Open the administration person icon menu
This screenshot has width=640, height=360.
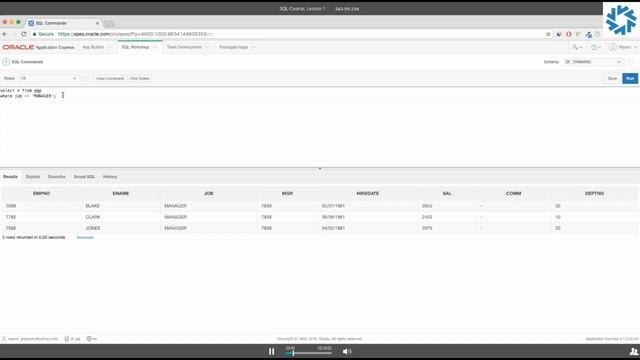tap(577, 47)
